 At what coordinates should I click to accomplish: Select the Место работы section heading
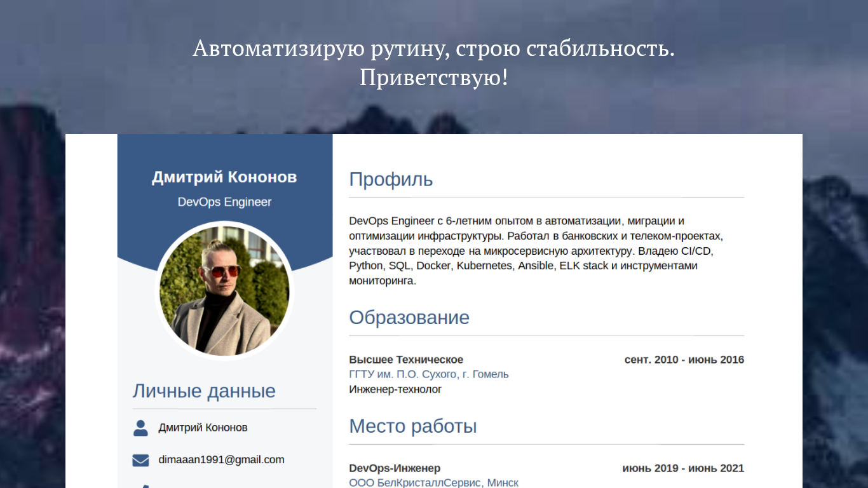[x=413, y=426]
